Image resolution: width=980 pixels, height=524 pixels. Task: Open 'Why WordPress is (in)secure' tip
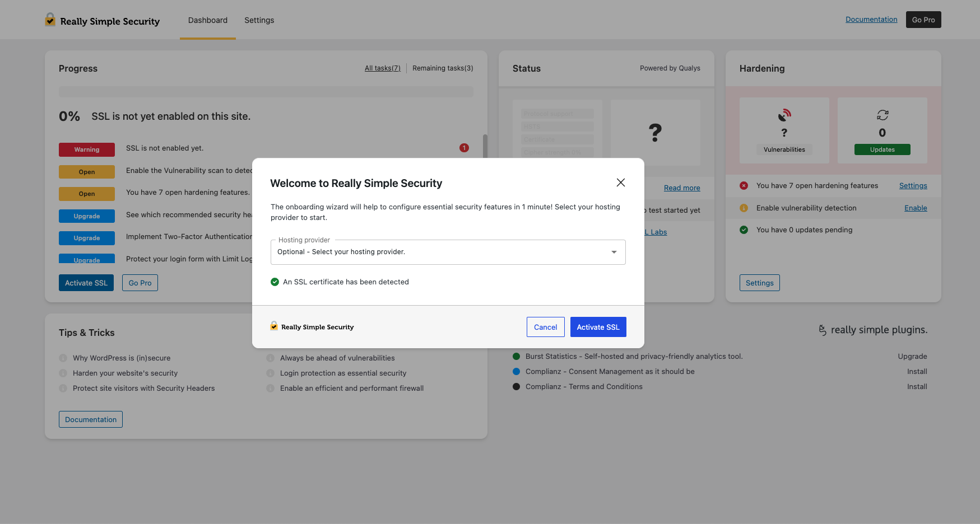pos(122,358)
